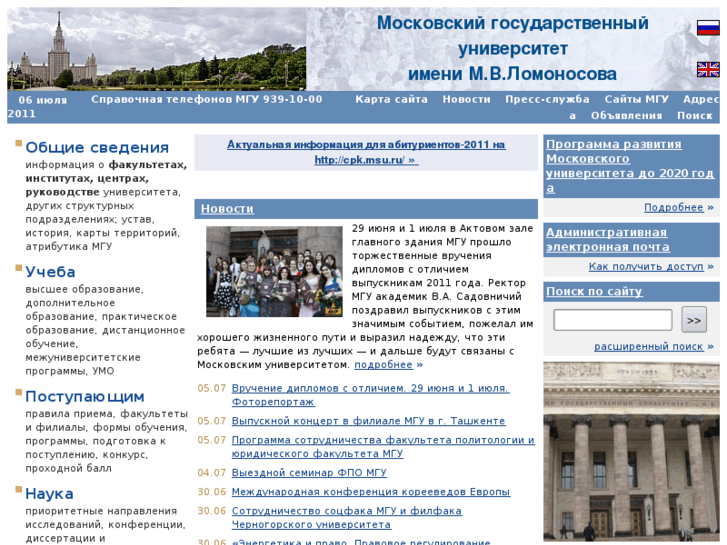Submit search with >> button
727x545 pixels.
pos(694,320)
